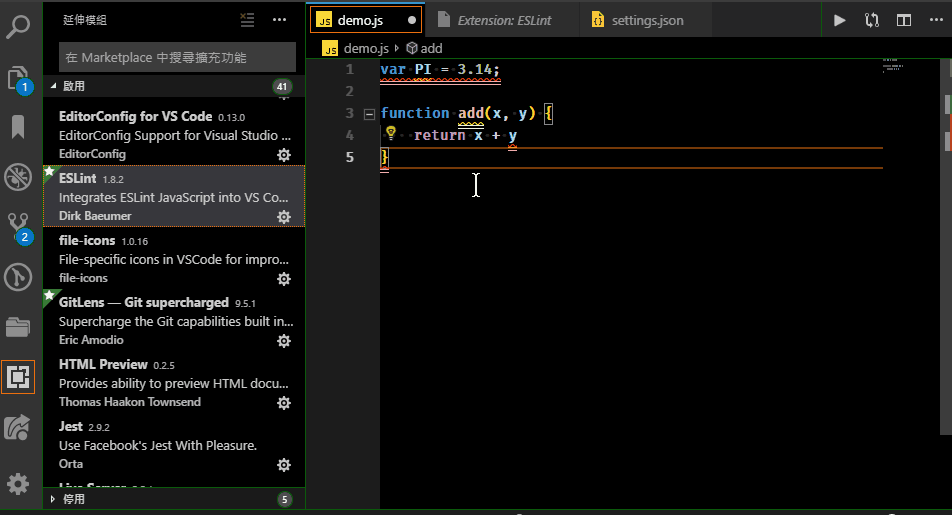The width and height of the screenshot is (952, 515).
Task: Open the Project folders view icon
Action: (18, 327)
